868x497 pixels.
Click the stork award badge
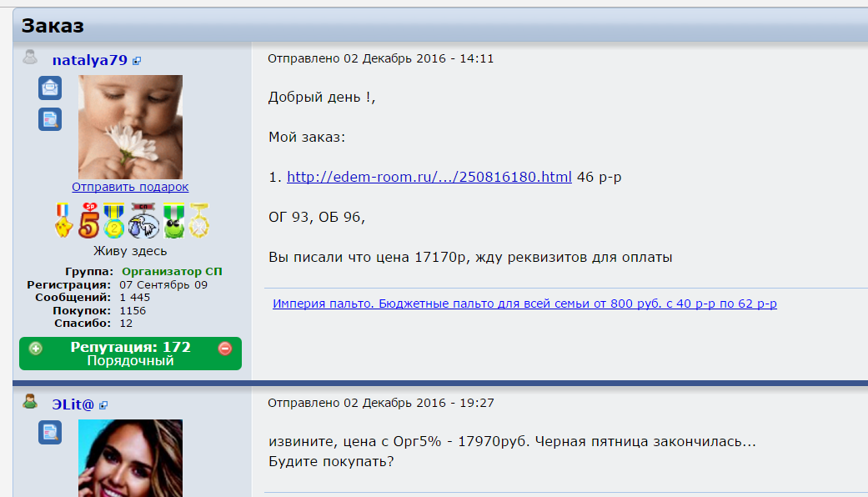coord(143,220)
